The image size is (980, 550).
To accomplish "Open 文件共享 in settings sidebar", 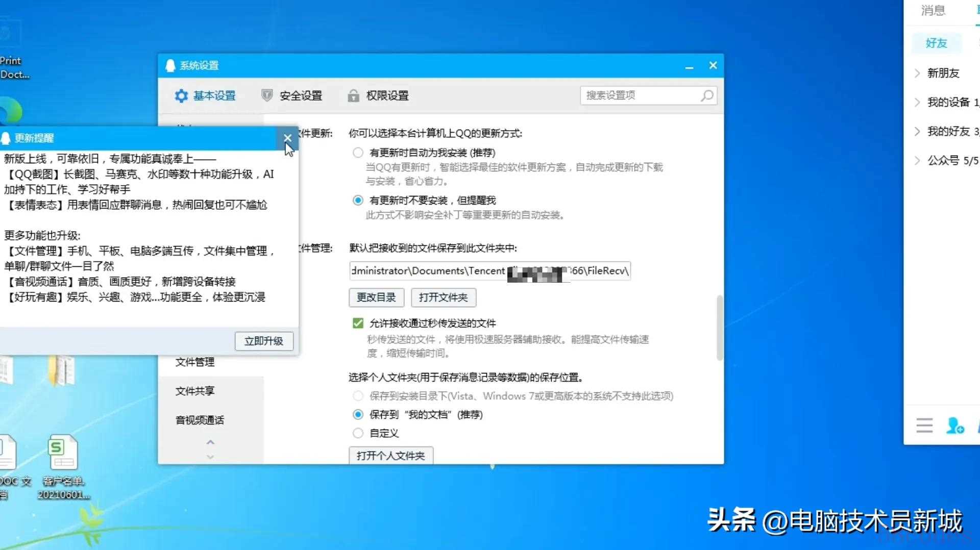I will pyautogui.click(x=195, y=391).
